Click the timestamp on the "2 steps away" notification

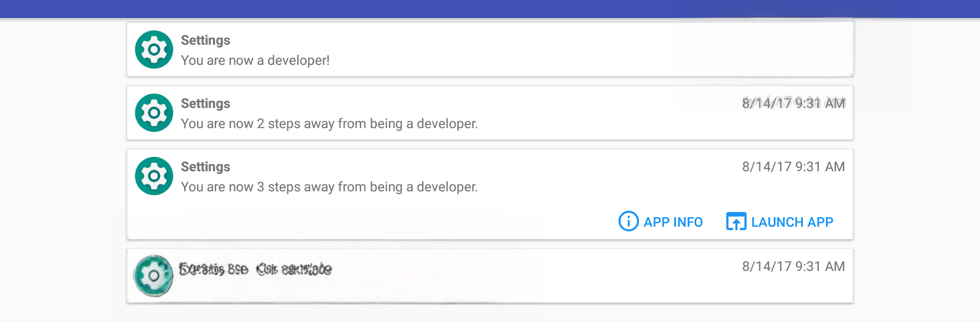[x=793, y=103]
